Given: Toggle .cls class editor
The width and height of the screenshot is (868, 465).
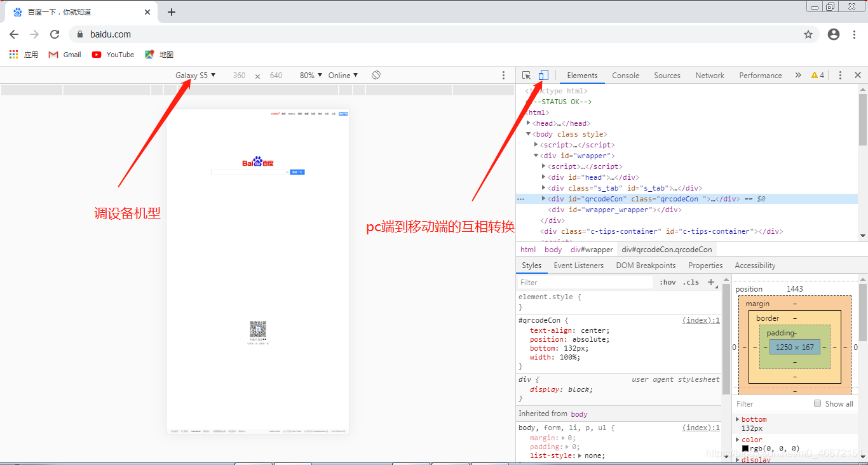Looking at the screenshot, I should 691,282.
